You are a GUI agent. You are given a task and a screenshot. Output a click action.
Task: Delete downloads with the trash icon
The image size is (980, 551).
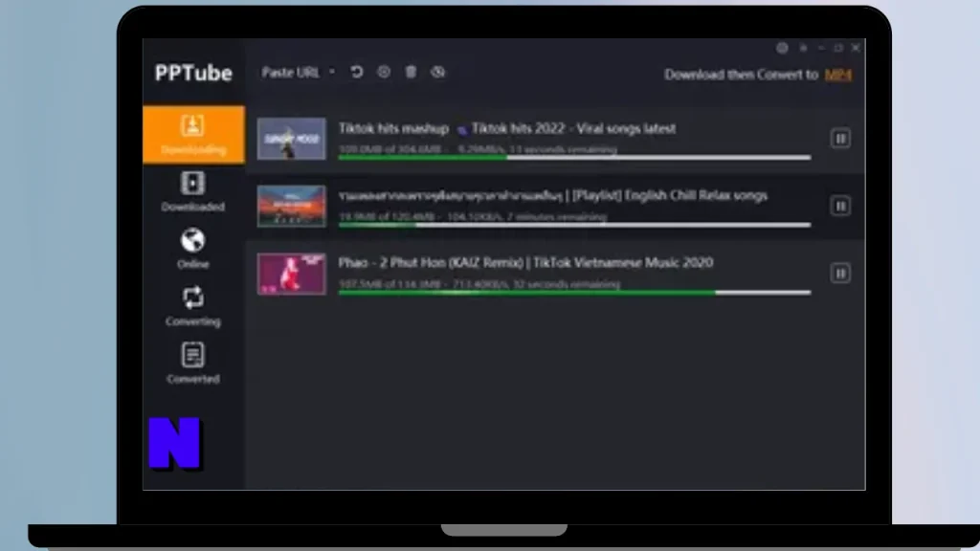point(411,73)
